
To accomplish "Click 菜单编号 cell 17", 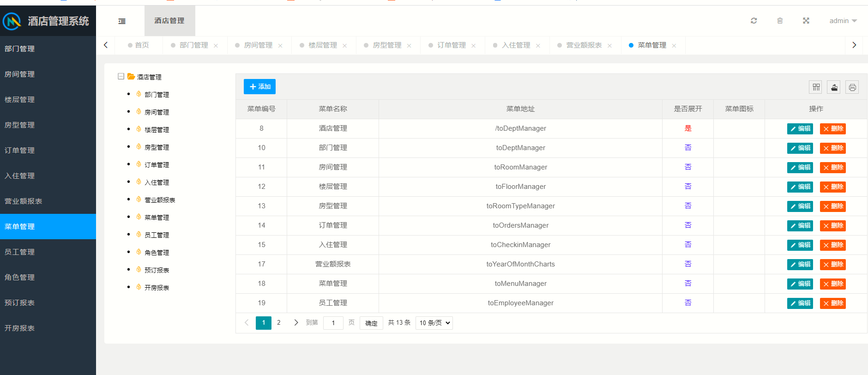I will (261, 264).
